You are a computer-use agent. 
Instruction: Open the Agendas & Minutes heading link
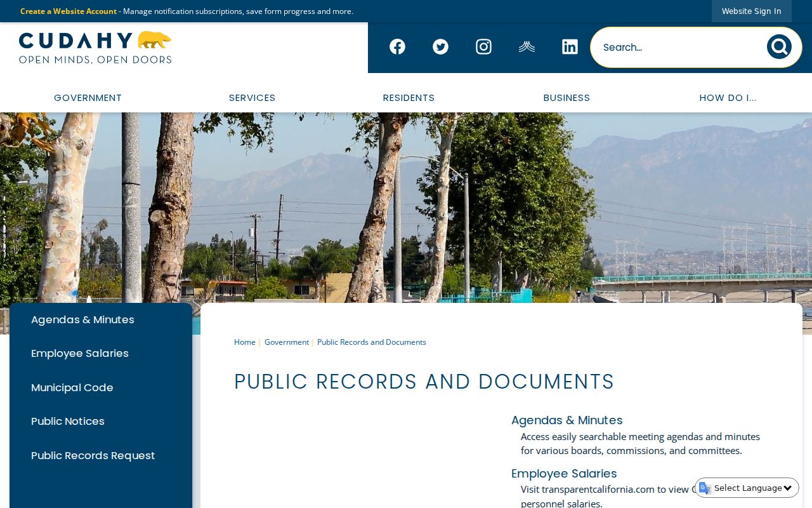(x=567, y=420)
